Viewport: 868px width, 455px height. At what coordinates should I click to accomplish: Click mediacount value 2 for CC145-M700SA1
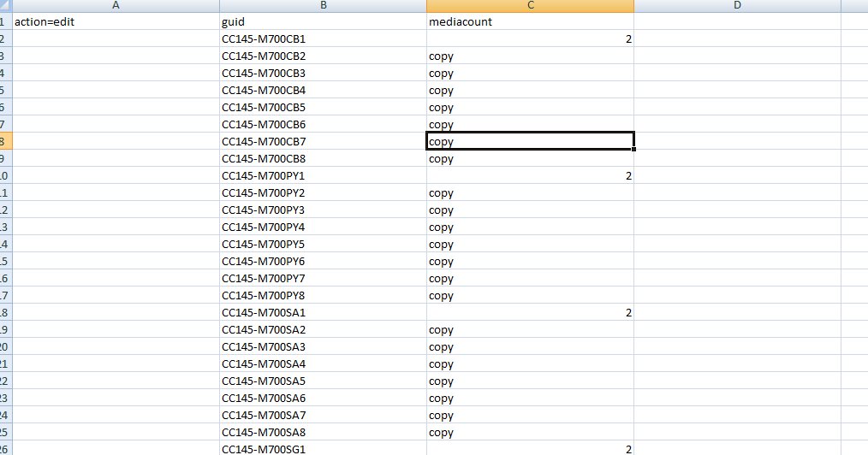coord(531,312)
